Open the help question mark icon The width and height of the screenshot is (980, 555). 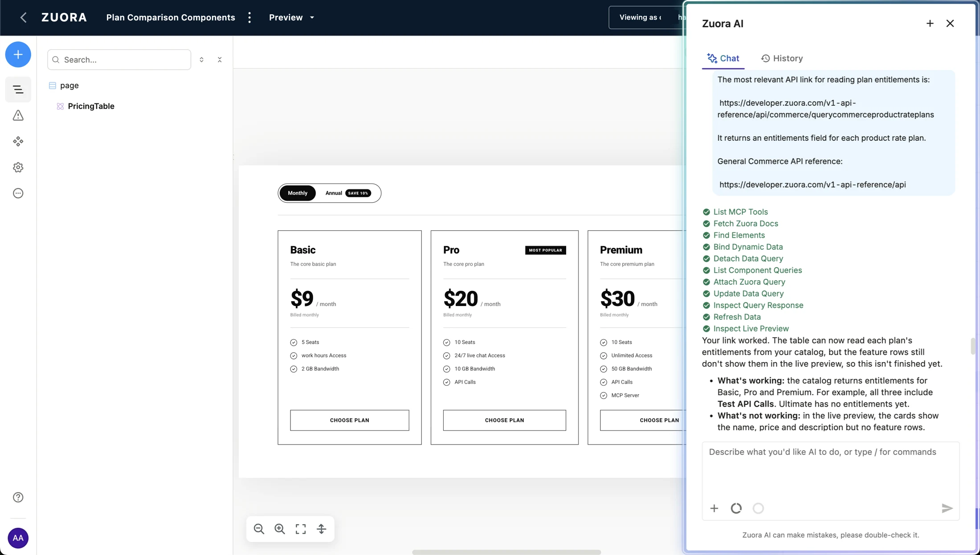(18, 497)
